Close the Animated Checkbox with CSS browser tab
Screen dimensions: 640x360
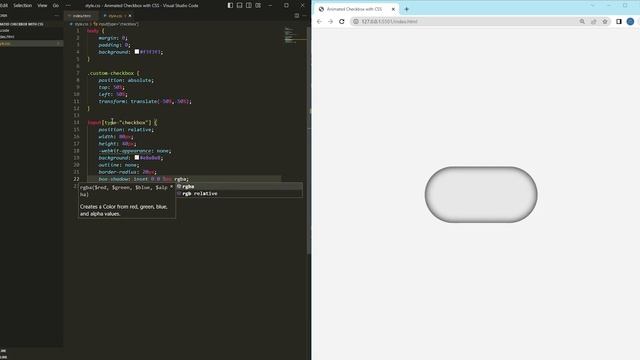pyautogui.click(x=393, y=9)
